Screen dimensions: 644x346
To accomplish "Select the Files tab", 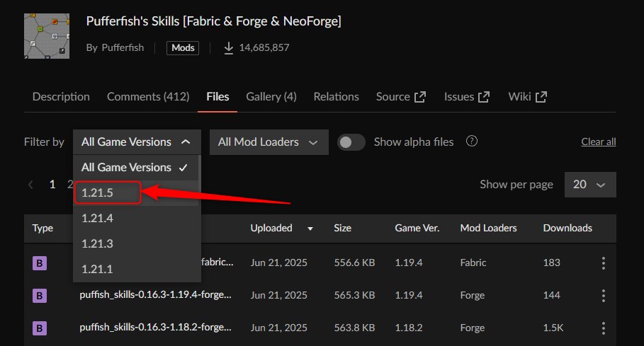I will pyautogui.click(x=218, y=97).
